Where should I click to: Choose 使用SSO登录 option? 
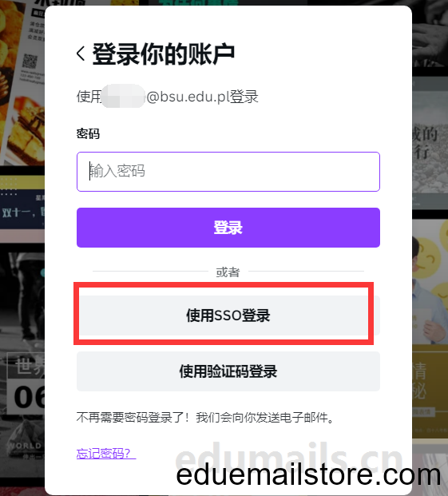(x=228, y=315)
